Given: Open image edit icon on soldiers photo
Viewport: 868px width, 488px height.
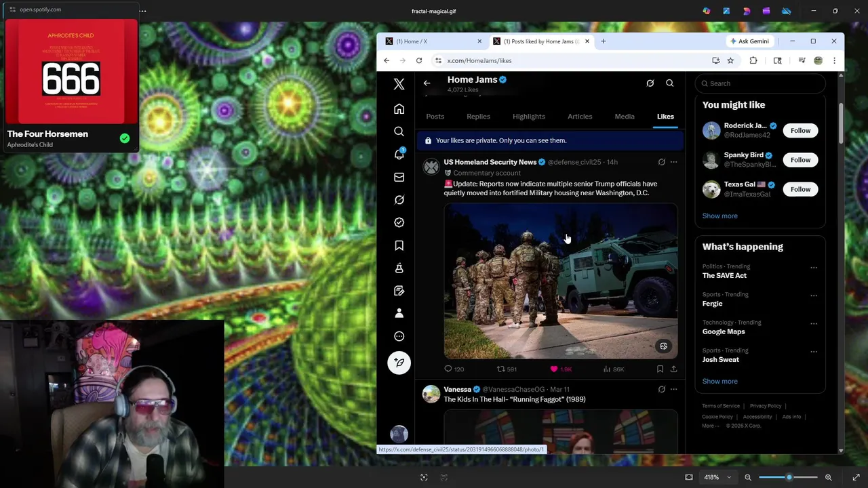Looking at the screenshot, I should [x=663, y=346].
